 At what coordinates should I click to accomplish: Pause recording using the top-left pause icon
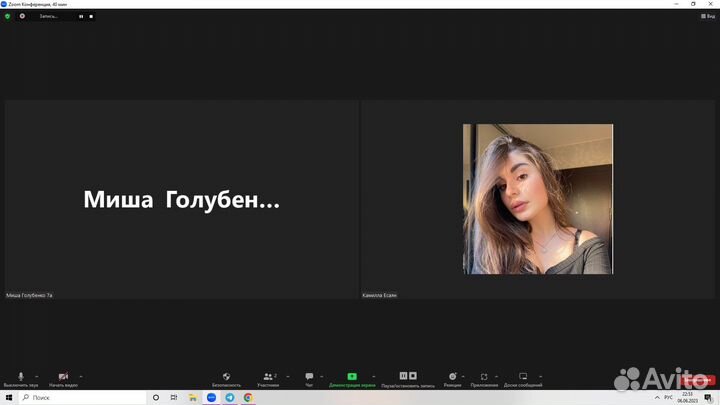(x=81, y=17)
